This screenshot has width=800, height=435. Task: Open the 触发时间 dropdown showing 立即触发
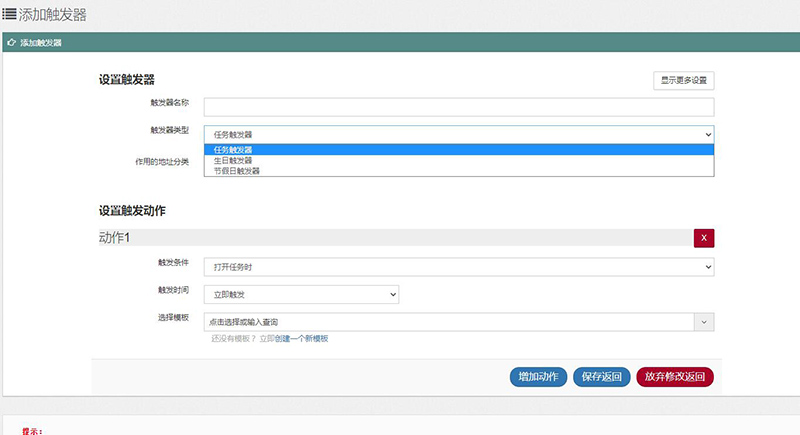(x=301, y=294)
